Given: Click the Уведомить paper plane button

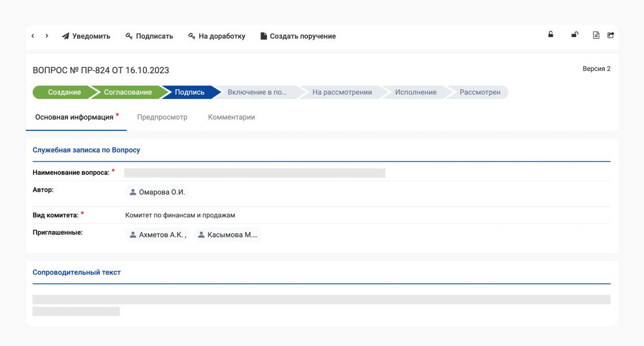Looking at the screenshot, I should point(86,36).
